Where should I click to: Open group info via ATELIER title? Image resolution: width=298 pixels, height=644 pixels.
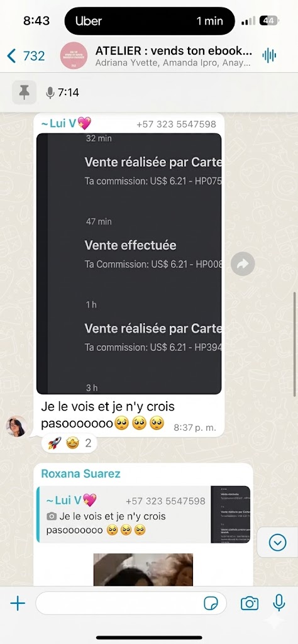[174, 52]
